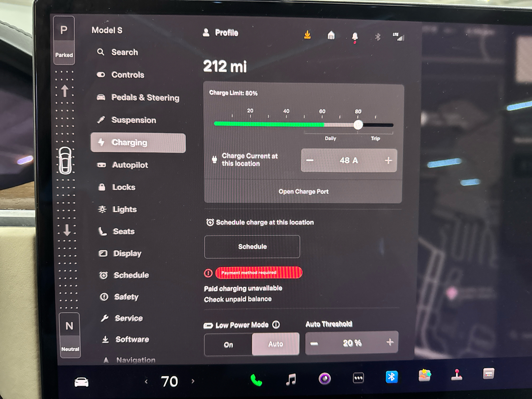Tap the notification bell icon
Screen dimensions: 532x399
tap(355, 37)
